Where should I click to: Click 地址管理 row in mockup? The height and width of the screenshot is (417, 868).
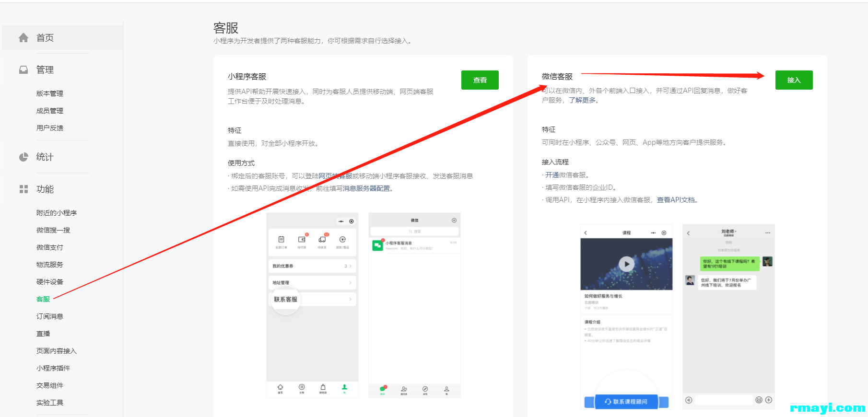[x=312, y=283]
